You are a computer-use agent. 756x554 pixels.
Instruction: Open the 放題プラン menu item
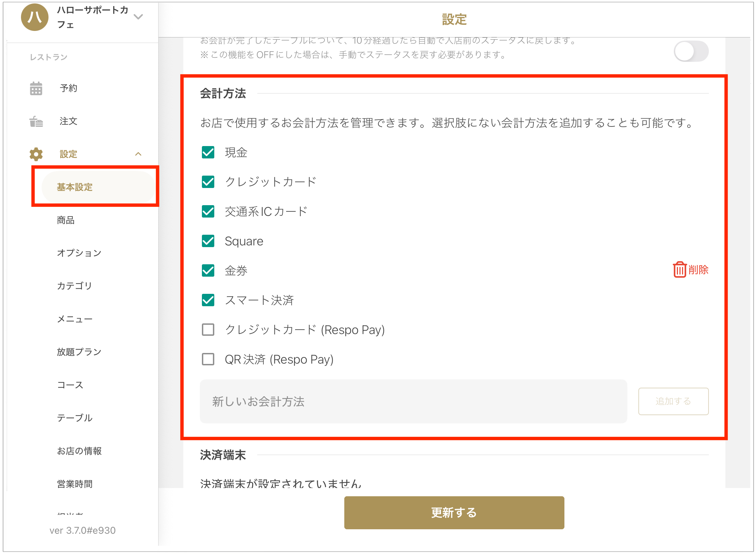coord(79,352)
